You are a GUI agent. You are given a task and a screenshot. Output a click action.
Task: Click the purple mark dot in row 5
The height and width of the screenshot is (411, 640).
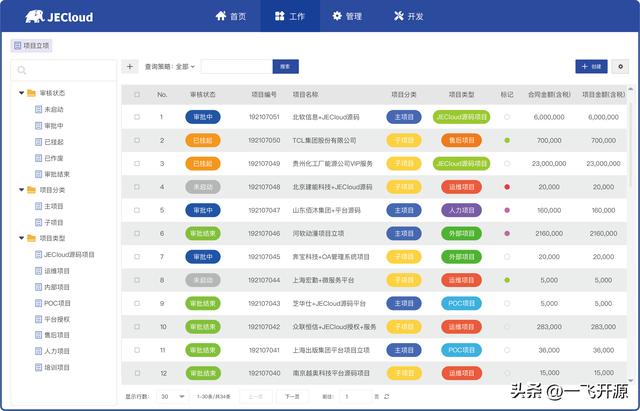[x=507, y=210]
